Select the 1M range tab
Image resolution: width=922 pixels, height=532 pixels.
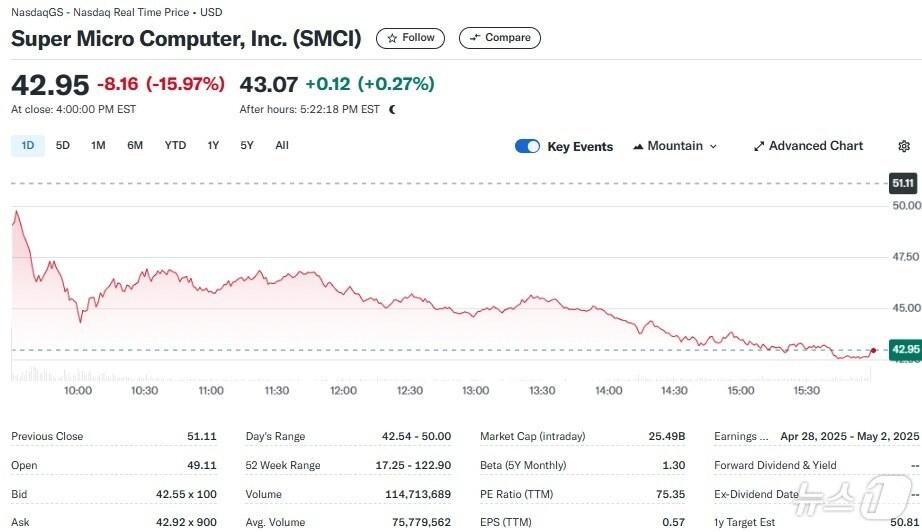[x=98, y=145]
